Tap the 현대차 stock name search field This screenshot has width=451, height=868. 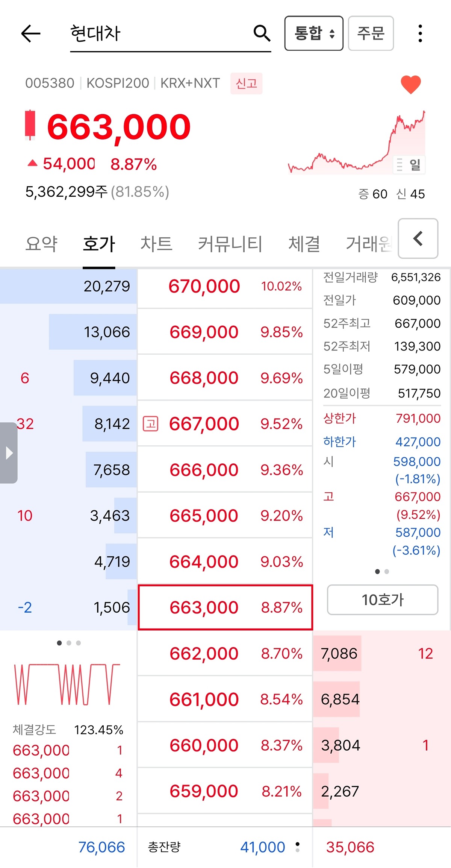click(158, 33)
